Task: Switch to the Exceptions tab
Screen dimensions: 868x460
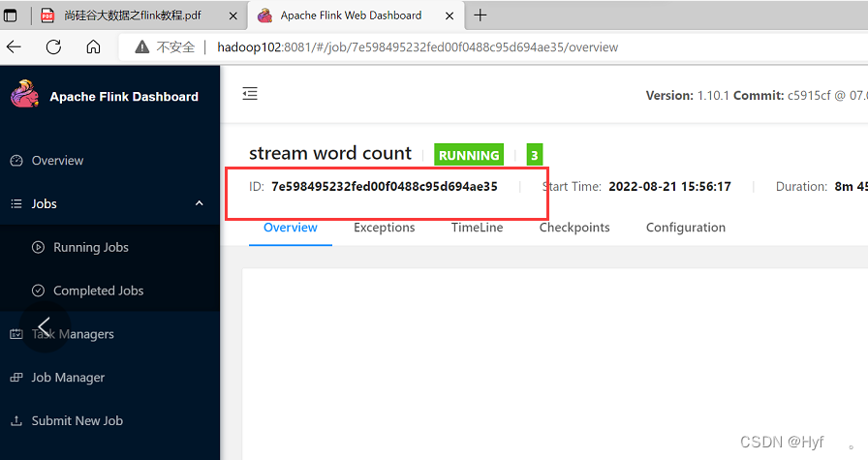Action: [385, 228]
